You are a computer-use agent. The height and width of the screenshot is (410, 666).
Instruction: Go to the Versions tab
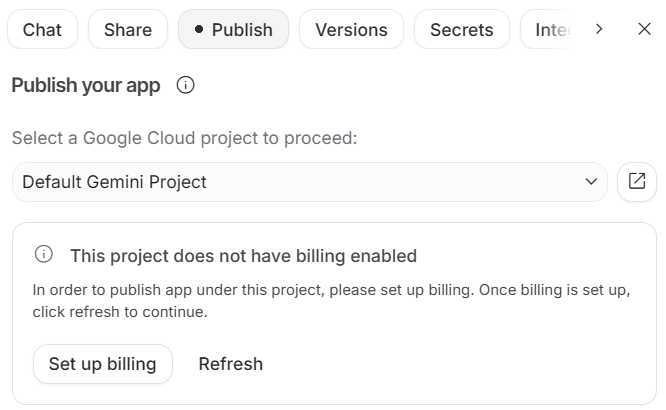tap(351, 30)
